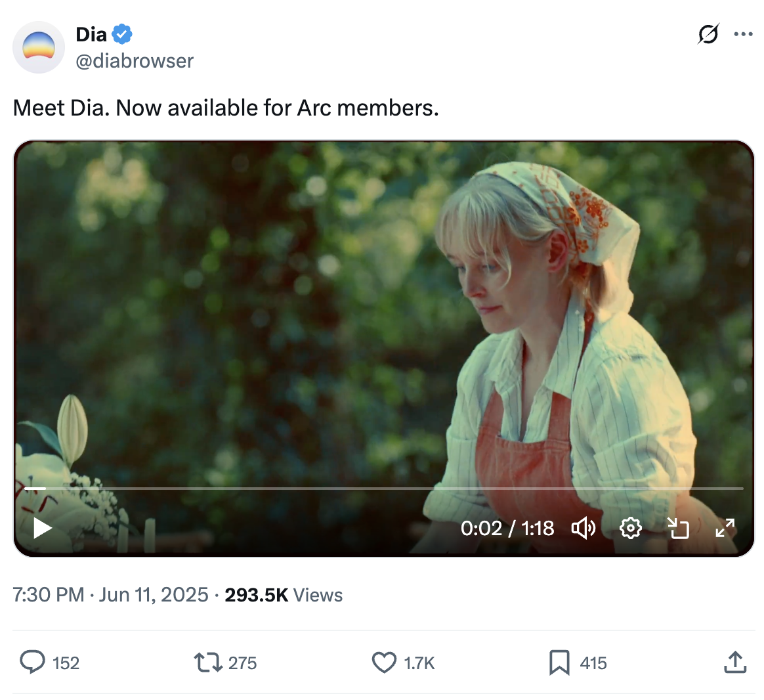Viewport: 764px width, 700px height.
Task: Open the @diabrowser handle link
Action: pyautogui.click(x=135, y=61)
